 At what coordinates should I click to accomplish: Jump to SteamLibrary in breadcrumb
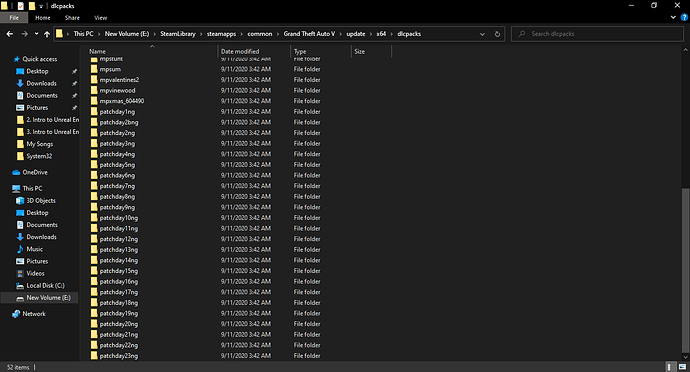pyautogui.click(x=178, y=34)
